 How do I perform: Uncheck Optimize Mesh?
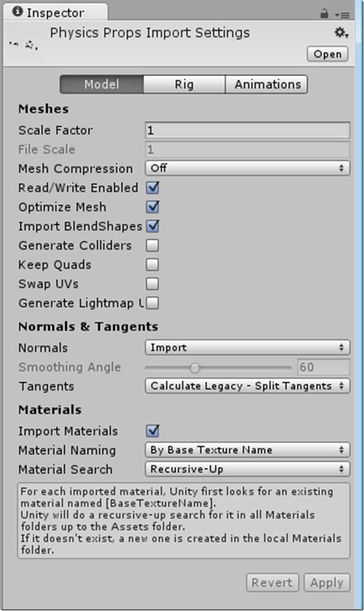point(152,207)
